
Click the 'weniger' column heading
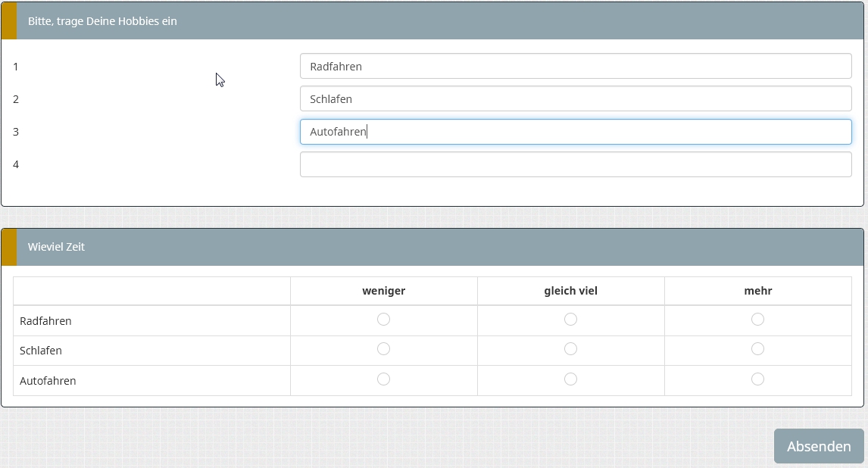pyautogui.click(x=383, y=291)
